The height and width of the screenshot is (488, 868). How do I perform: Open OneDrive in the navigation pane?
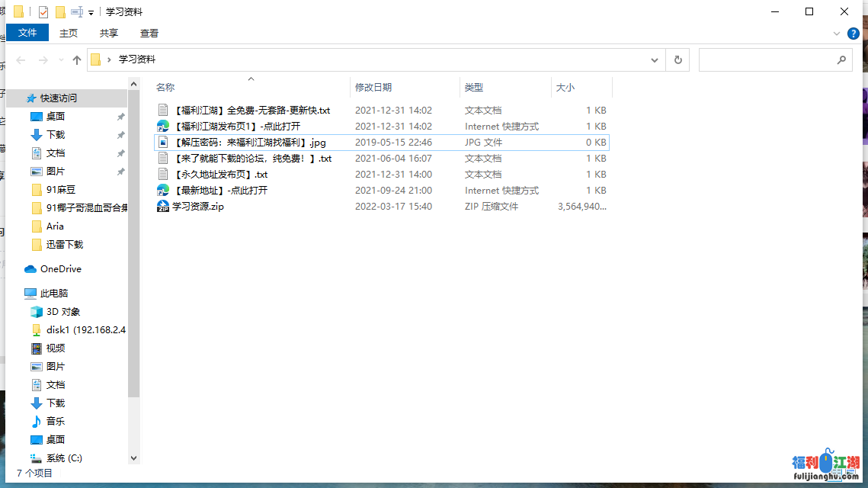coord(60,269)
